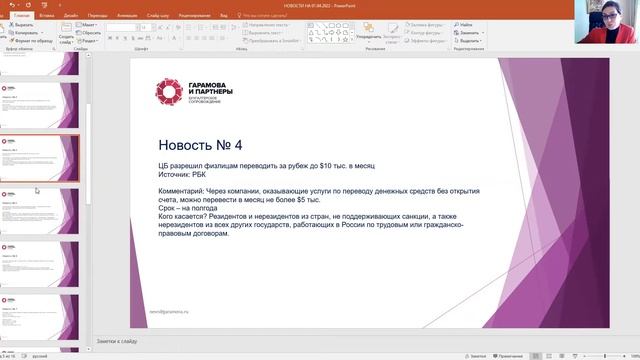Copy using the Копировать button
The height and width of the screenshot is (360, 640).
24,33
